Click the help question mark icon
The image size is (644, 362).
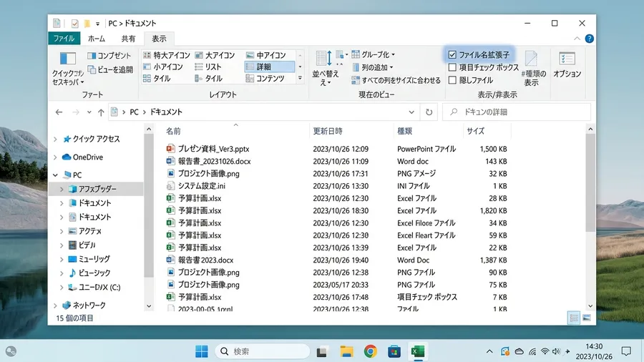tap(590, 39)
